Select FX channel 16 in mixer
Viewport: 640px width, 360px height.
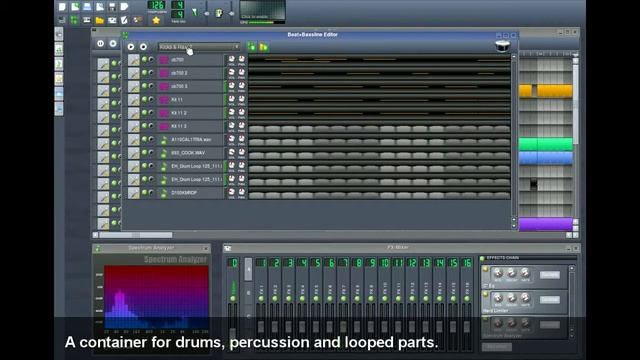(467, 263)
